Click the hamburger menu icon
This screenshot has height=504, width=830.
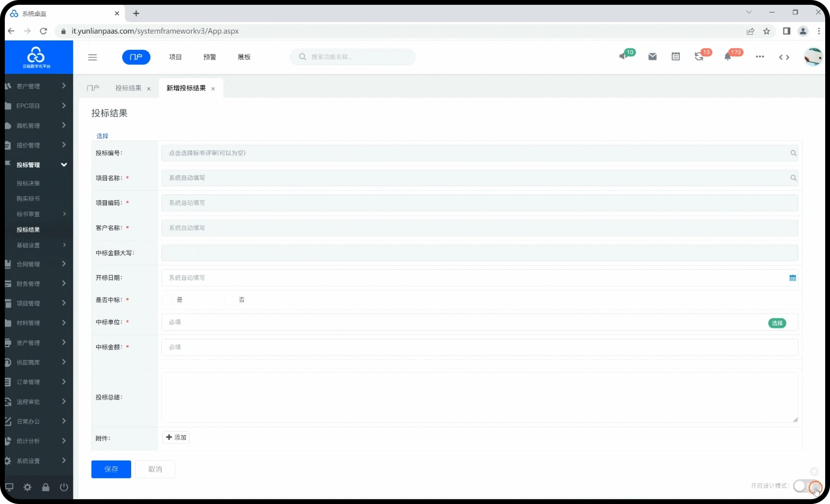tap(93, 57)
